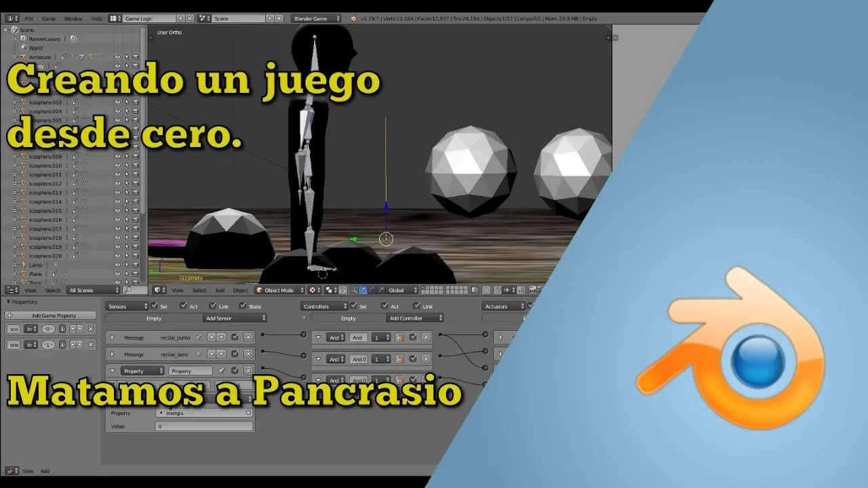Select the rotate manipulator icon

click(372, 290)
